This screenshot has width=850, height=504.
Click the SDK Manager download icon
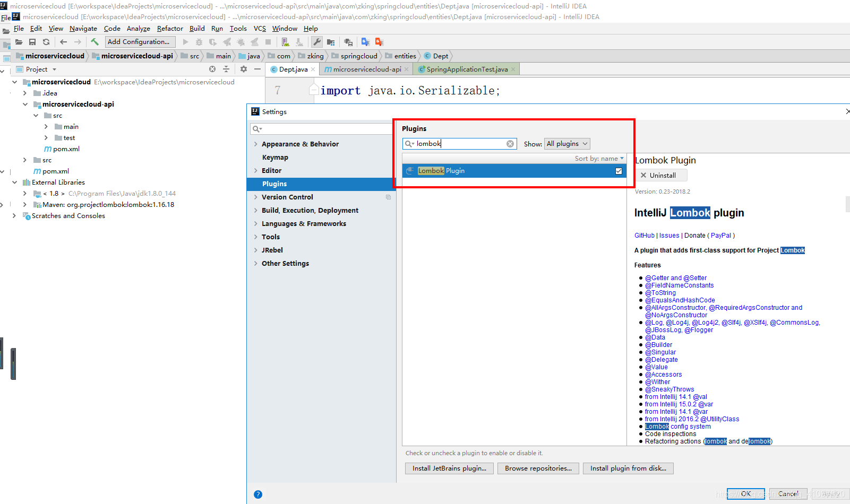click(299, 42)
